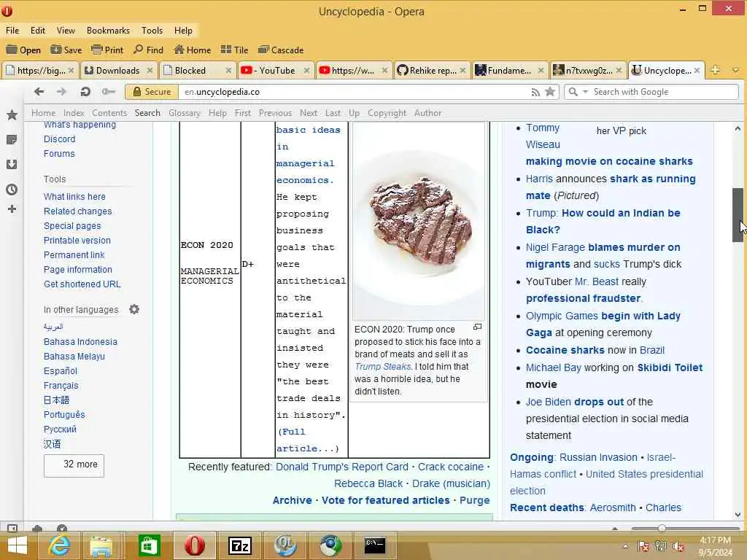Click the plus icon in sidebar
The width and height of the screenshot is (747, 560).
pos(12,209)
